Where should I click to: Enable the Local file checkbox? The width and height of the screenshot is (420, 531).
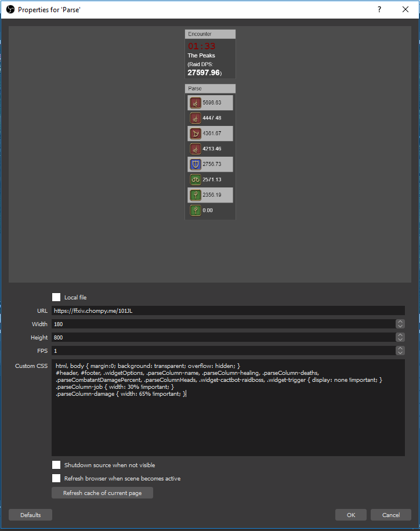tap(56, 297)
